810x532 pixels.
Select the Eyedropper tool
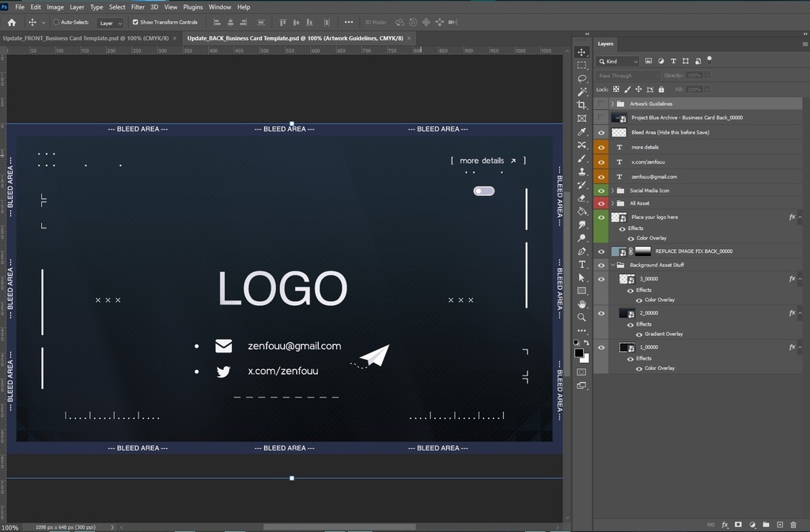[x=581, y=131]
